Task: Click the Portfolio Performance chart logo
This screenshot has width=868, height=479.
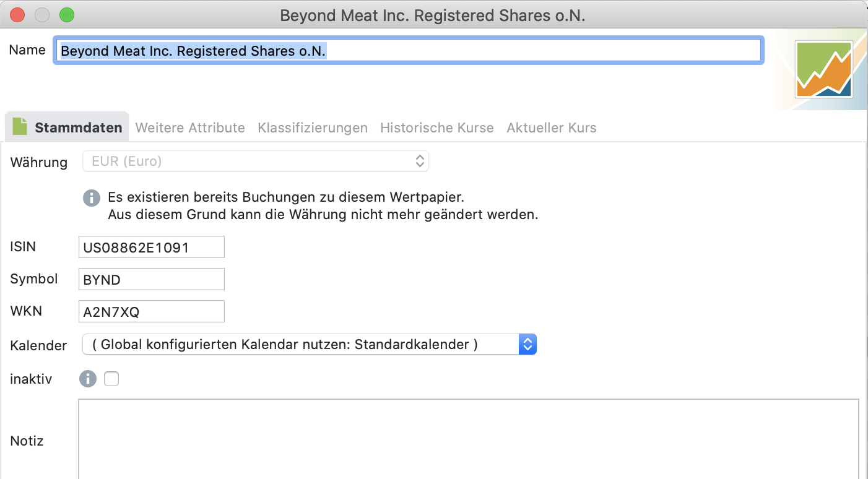Action: [824, 69]
